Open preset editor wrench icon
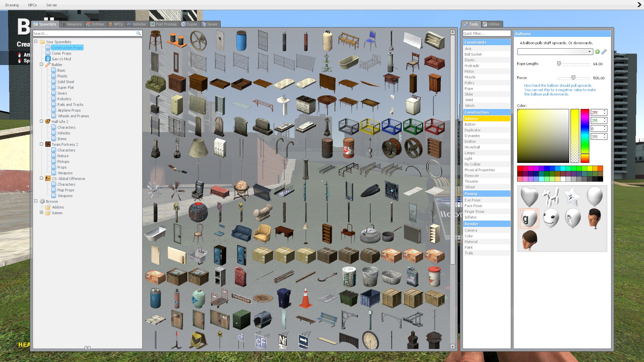The width and height of the screenshot is (644, 362). pos(604,52)
